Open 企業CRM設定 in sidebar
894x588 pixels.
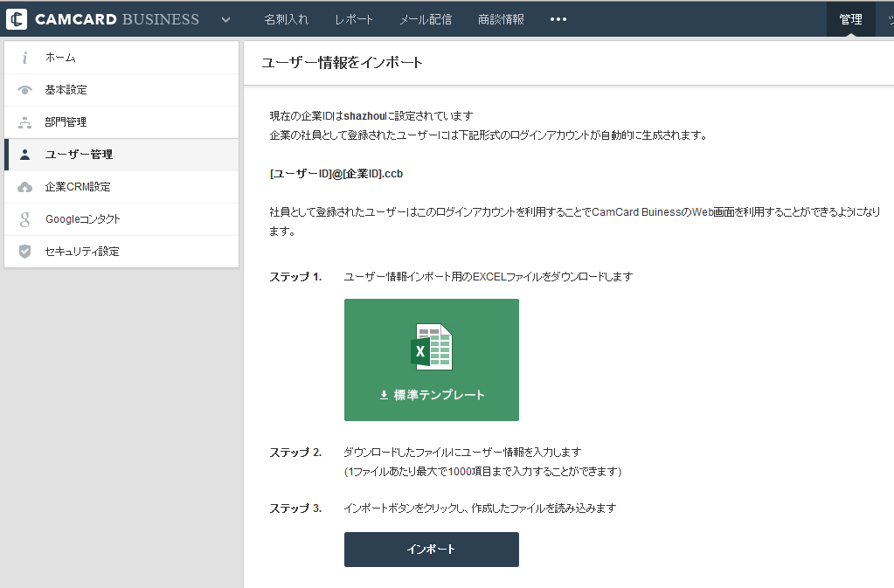[x=121, y=187]
